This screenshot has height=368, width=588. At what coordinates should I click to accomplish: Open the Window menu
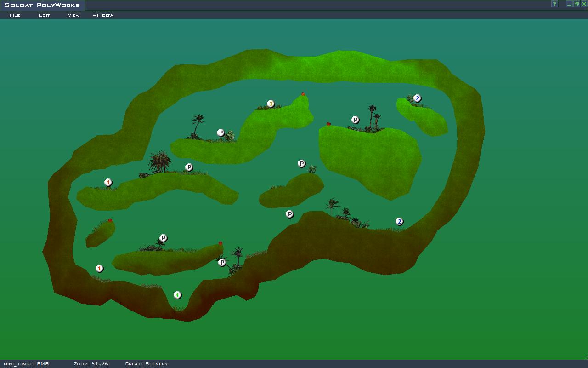[x=102, y=15]
